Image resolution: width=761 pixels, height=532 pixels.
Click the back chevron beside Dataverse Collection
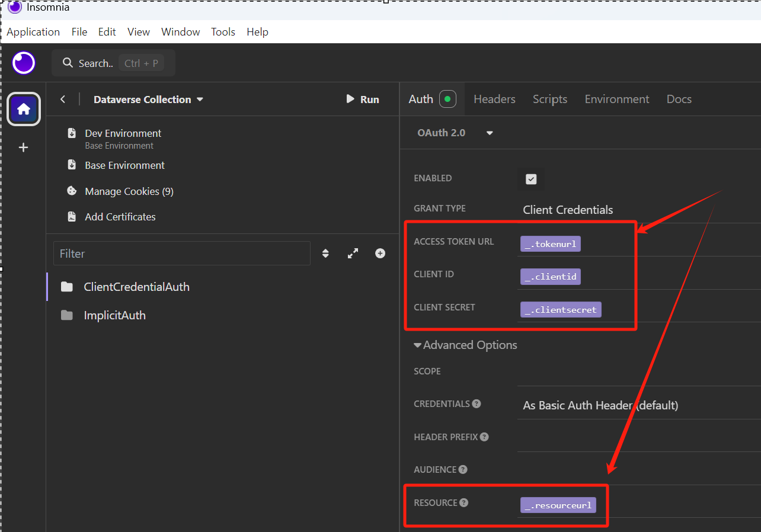click(63, 100)
